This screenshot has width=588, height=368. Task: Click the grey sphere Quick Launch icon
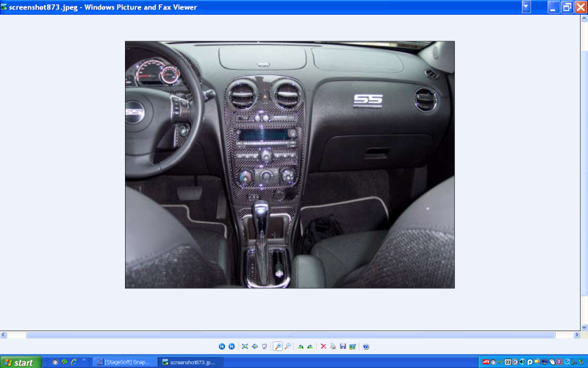coord(55,362)
